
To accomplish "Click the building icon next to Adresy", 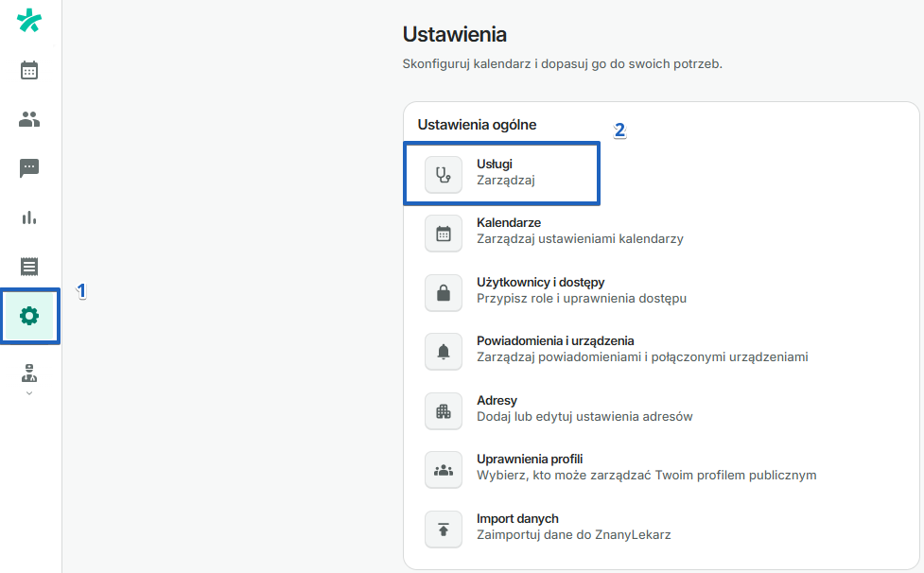I will 443,410.
